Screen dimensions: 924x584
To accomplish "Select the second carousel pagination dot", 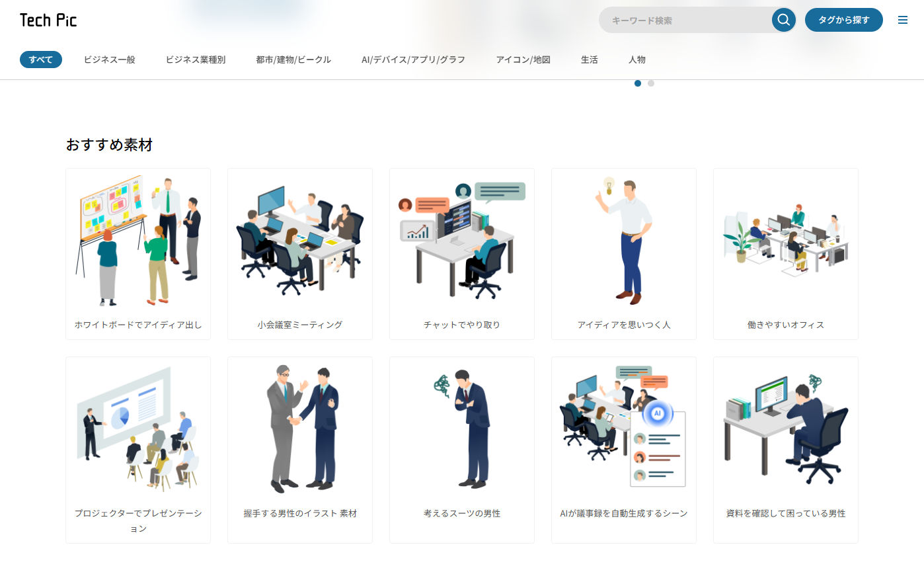I will pos(651,83).
